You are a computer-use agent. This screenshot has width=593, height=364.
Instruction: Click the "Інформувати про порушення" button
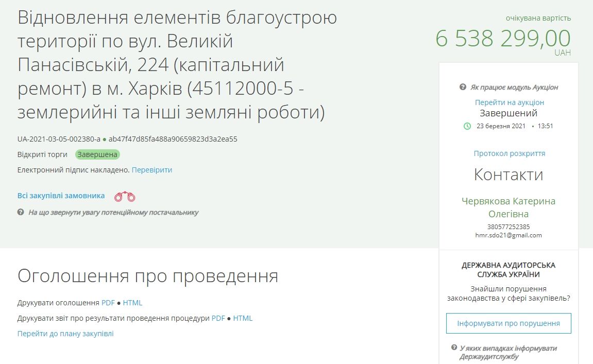coord(509,323)
